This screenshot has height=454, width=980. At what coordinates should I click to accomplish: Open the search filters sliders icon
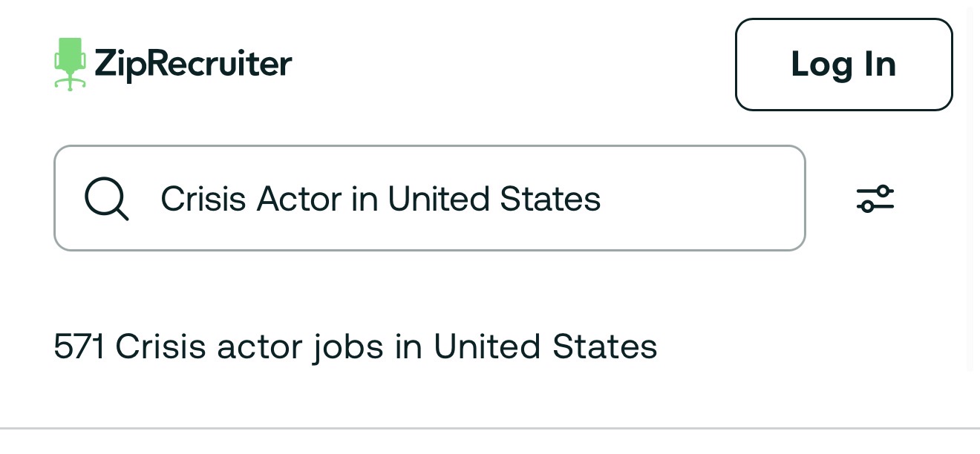point(875,198)
